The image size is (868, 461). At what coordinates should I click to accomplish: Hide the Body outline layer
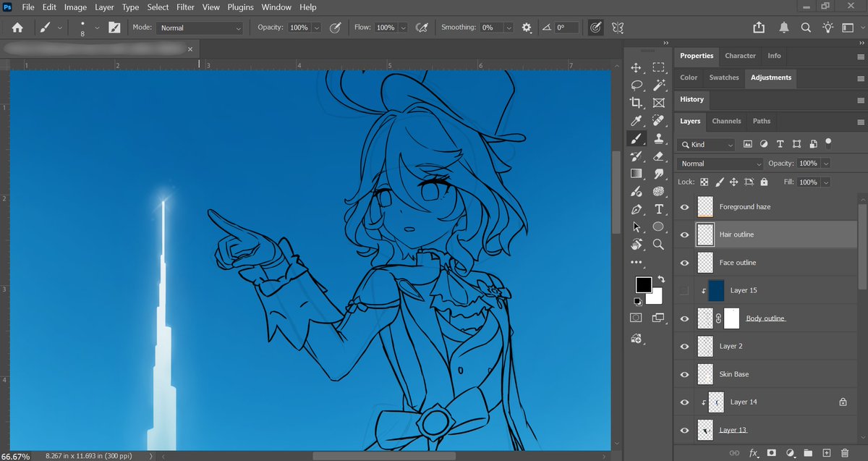(685, 318)
